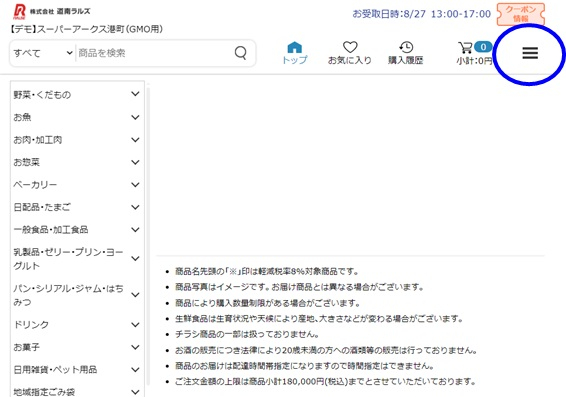566x397 pixels.
Task: Select お肉・加工肉 category label
Action: click(38, 140)
